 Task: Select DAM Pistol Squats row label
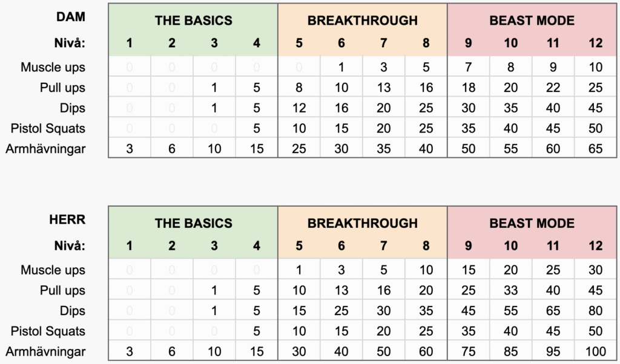(48, 129)
